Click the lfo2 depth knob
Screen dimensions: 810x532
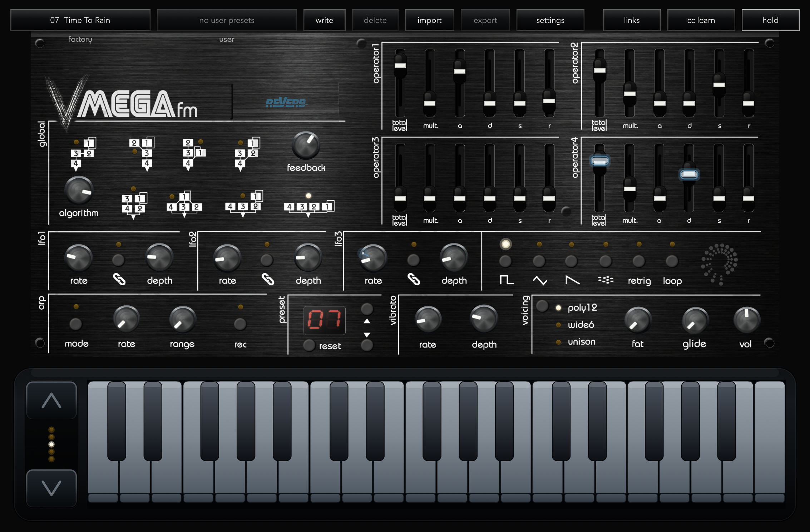tap(308, 258)
